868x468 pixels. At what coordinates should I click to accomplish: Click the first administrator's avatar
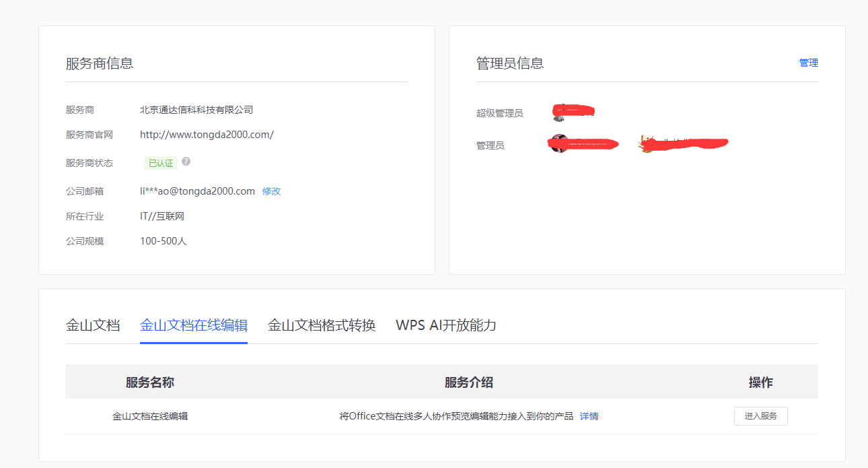pos(558,144)
